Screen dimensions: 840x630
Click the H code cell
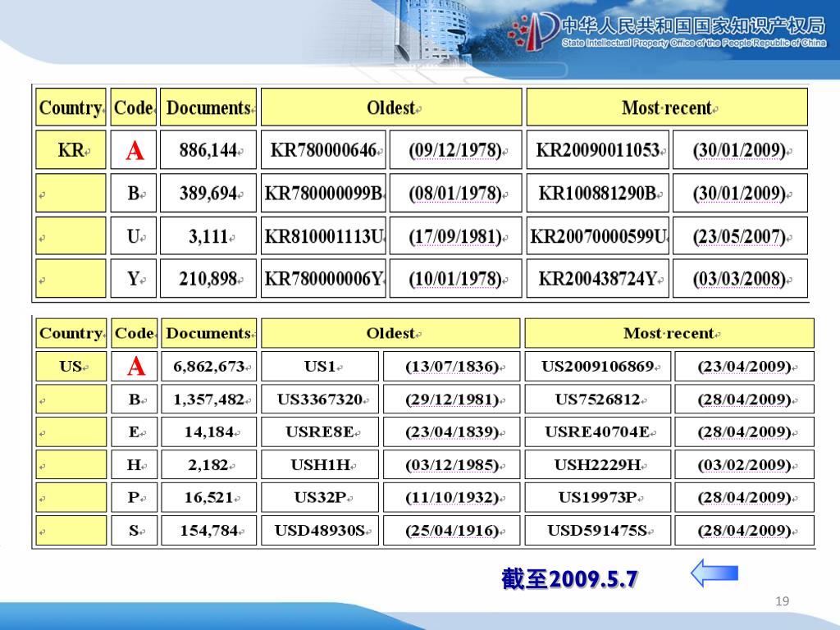point(134,464)
